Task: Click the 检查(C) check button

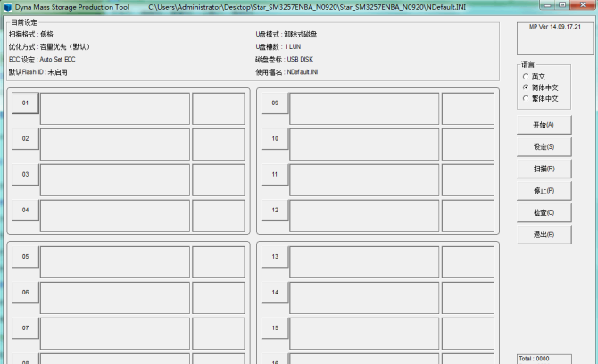Action: pyautogui.click(x=544, y=213)
